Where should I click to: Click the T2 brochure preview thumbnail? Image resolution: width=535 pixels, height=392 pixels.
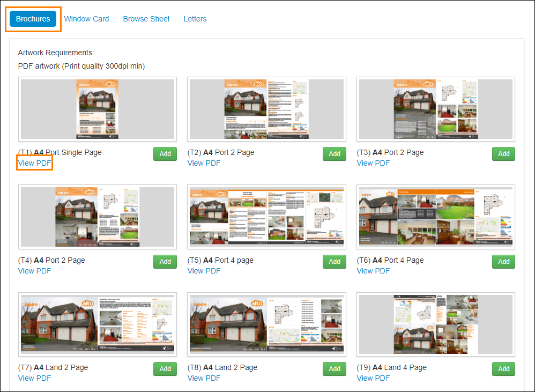coord(267,109)
